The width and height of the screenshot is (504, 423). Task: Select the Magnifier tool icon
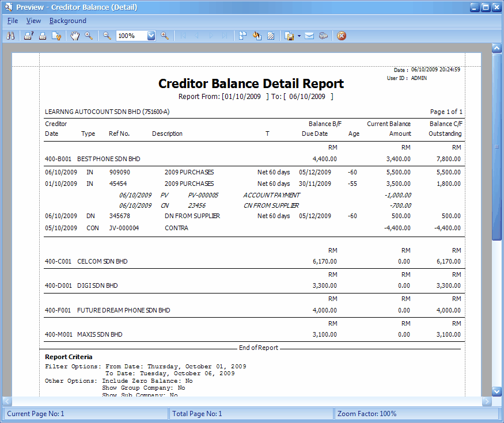[x=89, y=36]
